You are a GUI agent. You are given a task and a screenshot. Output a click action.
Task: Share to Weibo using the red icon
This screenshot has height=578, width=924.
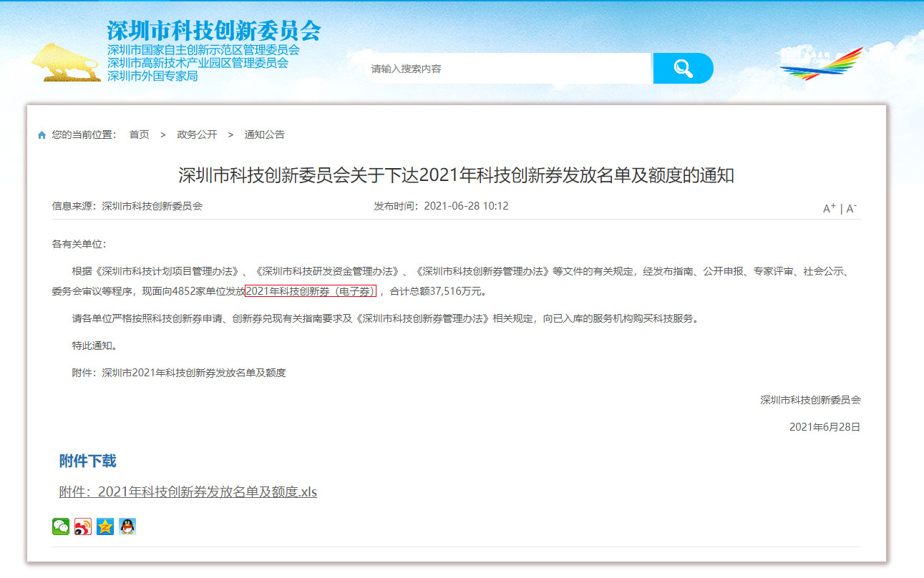[x=83, y=526]
